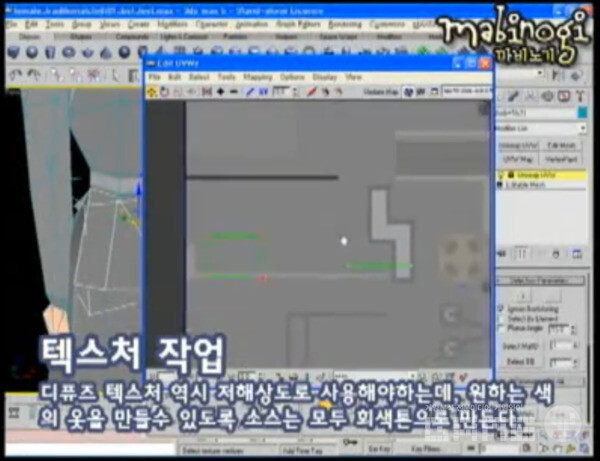Enable the Select By Element checkbox
Image resolution: width=600 pixels, height=461 pixels.
pyautogui.click(x=500, y=318)
